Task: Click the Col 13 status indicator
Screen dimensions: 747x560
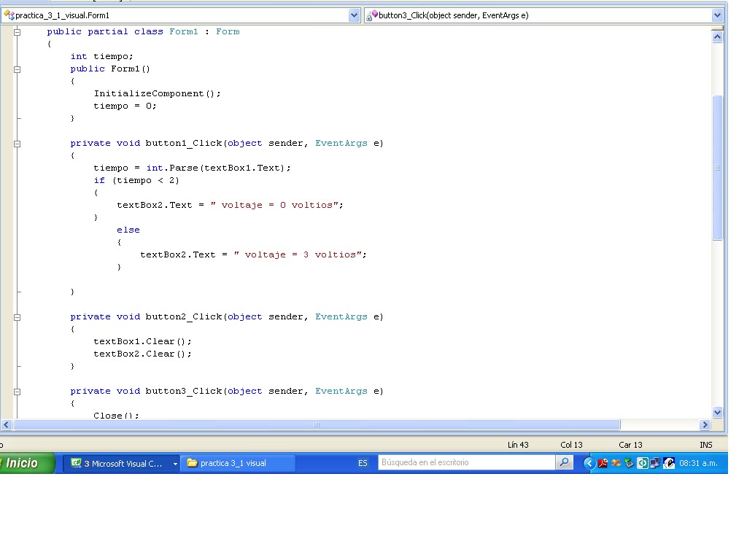Action: [x=571, y=445]
